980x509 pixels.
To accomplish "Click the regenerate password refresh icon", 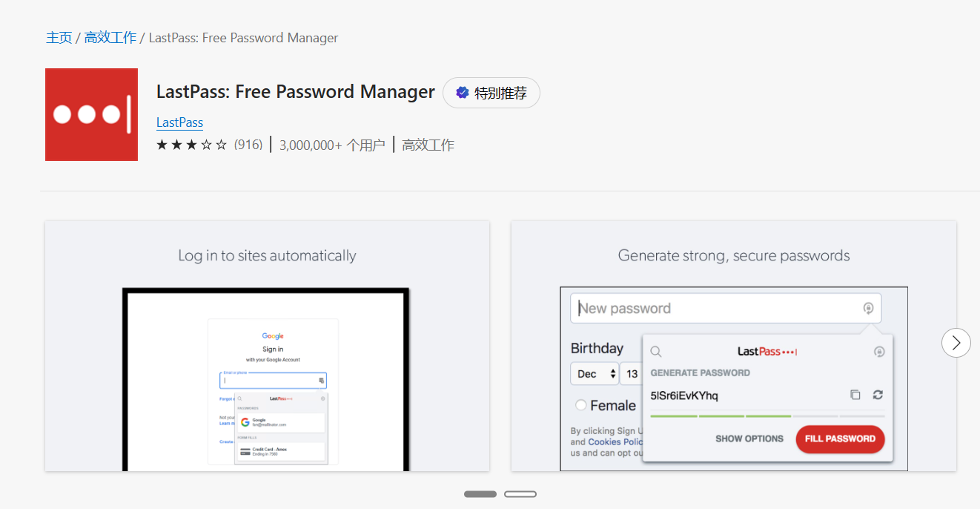I will click(x=878, y=395).
